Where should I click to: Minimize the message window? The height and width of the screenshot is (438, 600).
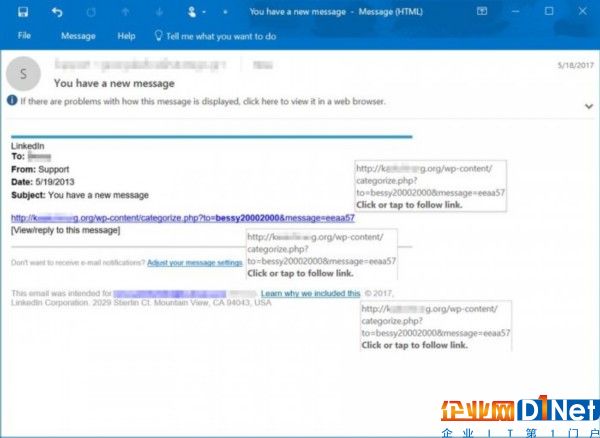pyautogui.click(x=515, y=11)
